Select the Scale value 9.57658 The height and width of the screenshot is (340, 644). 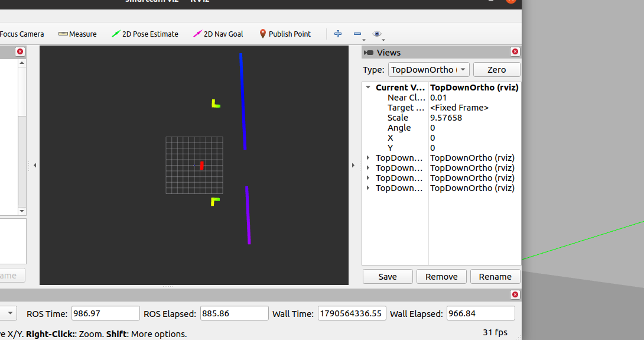click(446, 118)
